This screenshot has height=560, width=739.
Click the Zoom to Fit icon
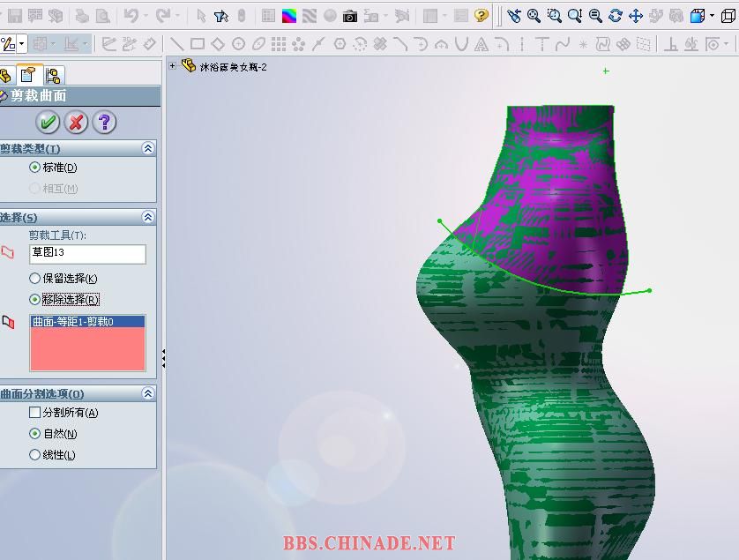534,16
